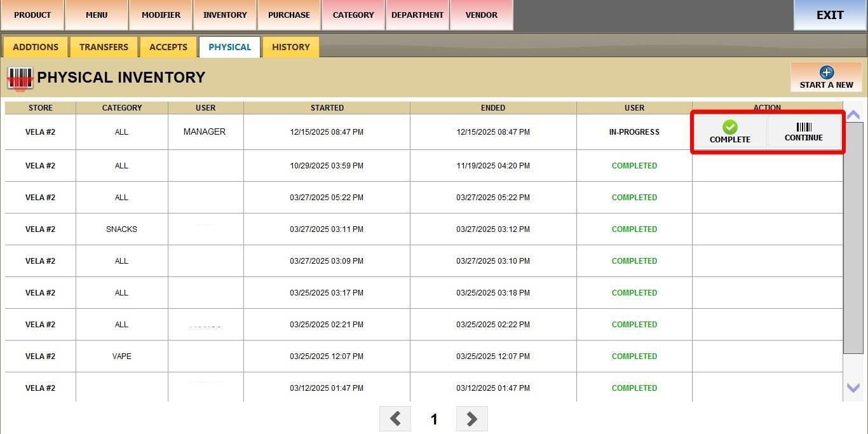This screenshot has width=868, height=434.
Task: Go to next page with right arrow
Action: coord(471,419)
